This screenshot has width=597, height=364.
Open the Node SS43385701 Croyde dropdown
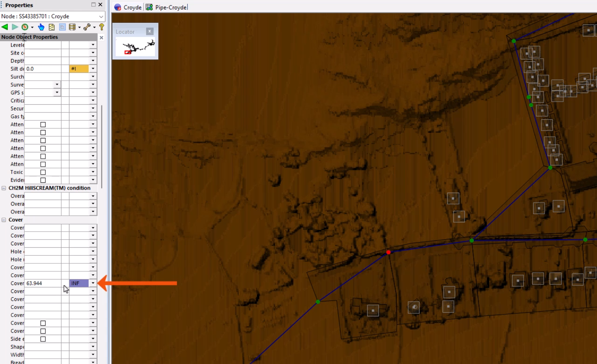click(101, 16)
